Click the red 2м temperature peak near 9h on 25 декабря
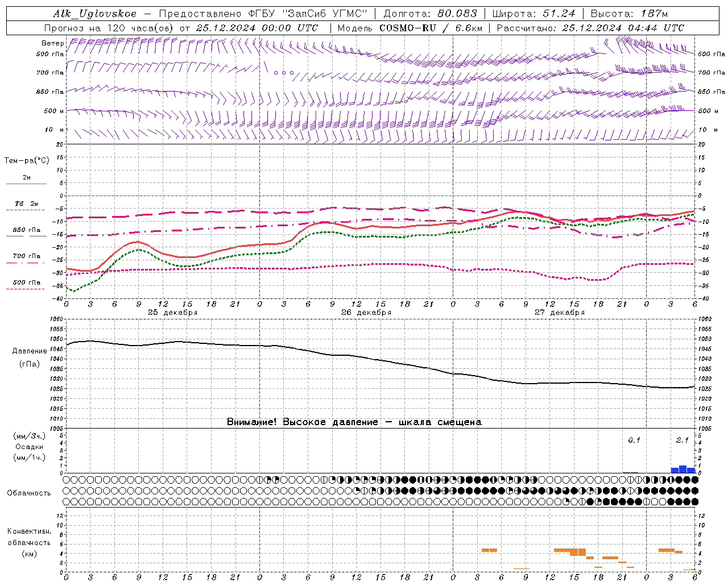 pyautogui.click(x=138, y=242)
